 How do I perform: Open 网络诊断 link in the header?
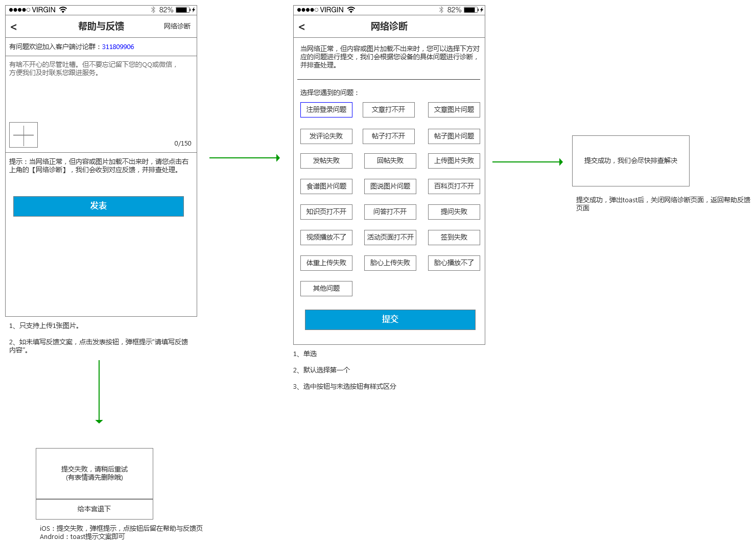[177, 26]
